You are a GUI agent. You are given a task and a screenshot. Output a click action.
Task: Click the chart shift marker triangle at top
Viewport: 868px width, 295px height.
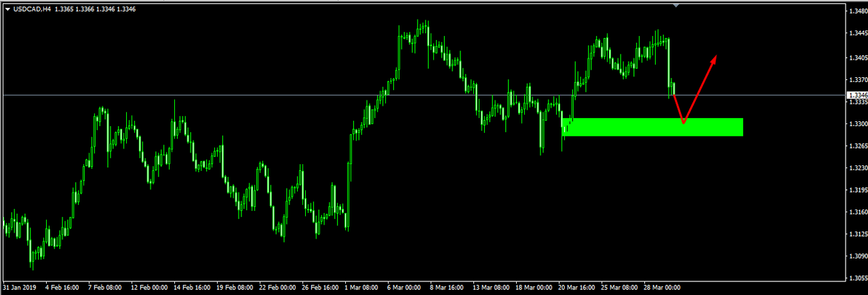click(x=675, y=5)
